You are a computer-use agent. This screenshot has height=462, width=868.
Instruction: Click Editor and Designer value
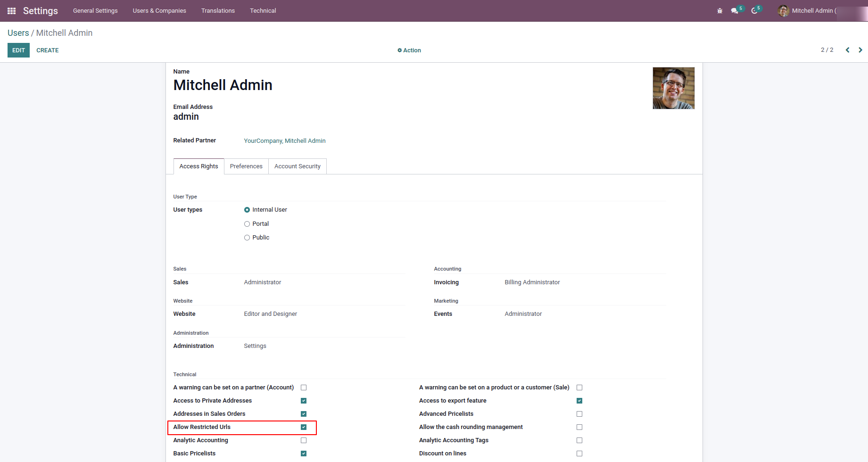point(271,314)
